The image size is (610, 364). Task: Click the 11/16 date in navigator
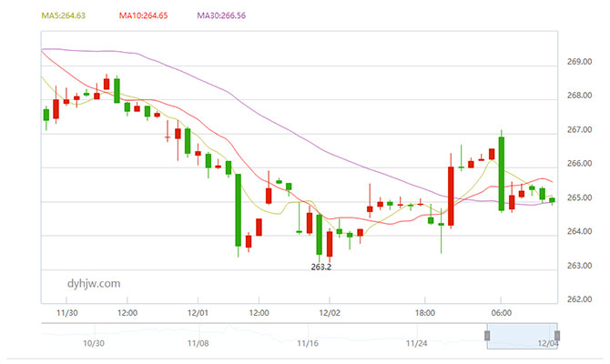(308, 343)
